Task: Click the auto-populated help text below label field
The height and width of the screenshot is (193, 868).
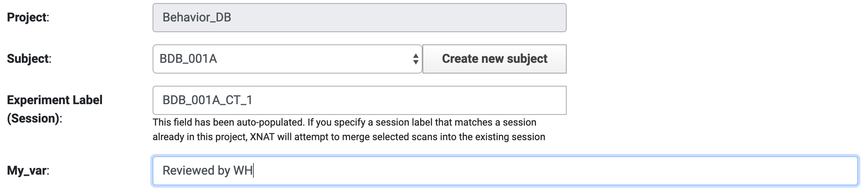Action: click(348, 129)
